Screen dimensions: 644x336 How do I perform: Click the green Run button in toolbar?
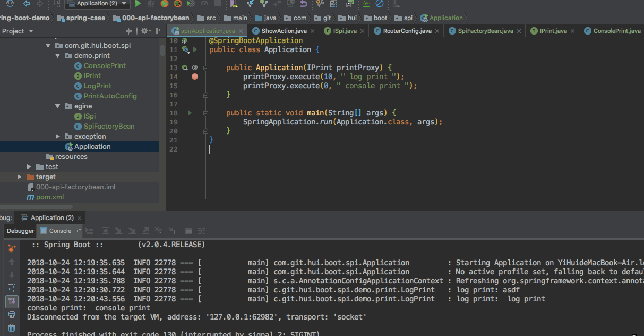pyautogui.click(x=138, y=4)
